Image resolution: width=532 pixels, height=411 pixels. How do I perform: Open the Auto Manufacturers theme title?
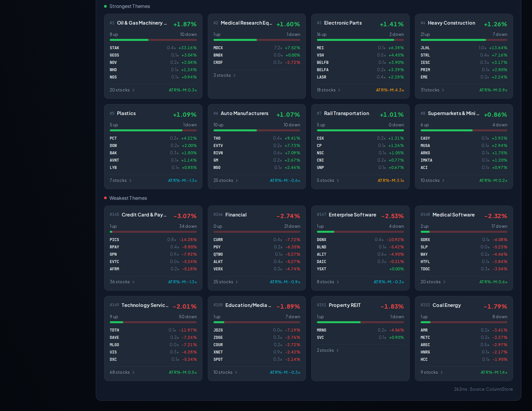pos(244,113)
